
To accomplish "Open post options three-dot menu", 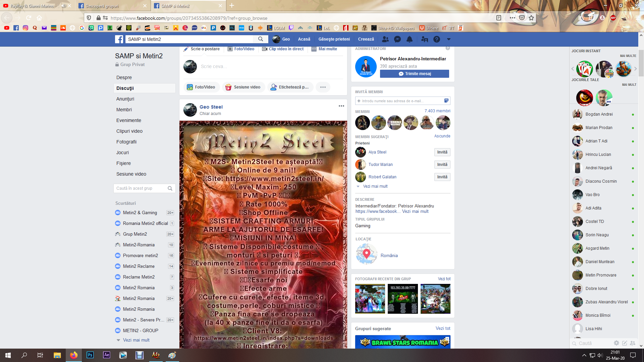I will [341, 106].
